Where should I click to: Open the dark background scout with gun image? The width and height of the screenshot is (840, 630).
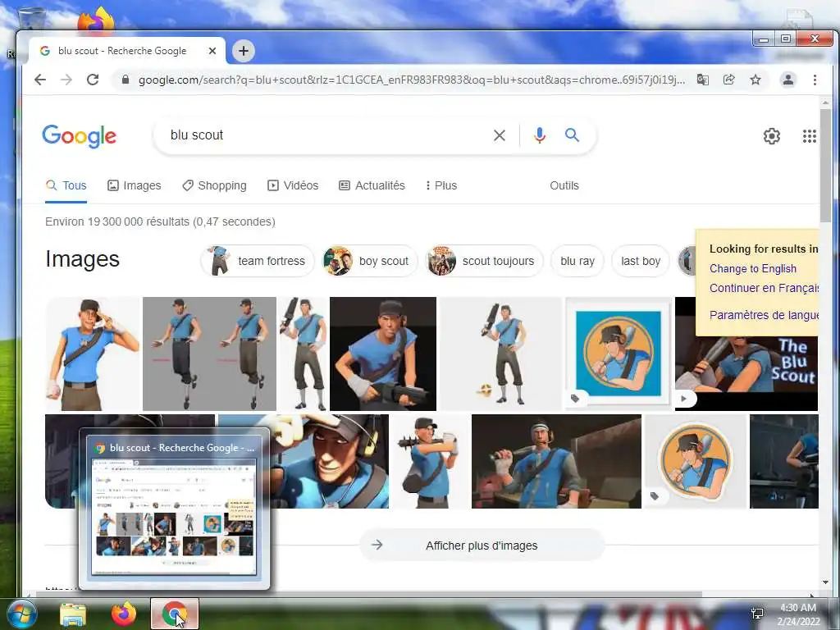tap(383, 354)
